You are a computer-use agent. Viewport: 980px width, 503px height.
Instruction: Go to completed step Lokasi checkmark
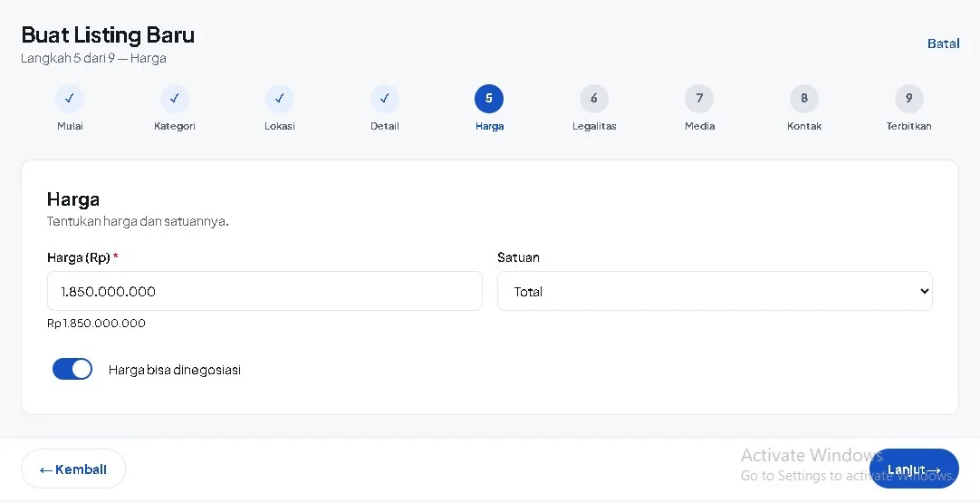point(279,98)
